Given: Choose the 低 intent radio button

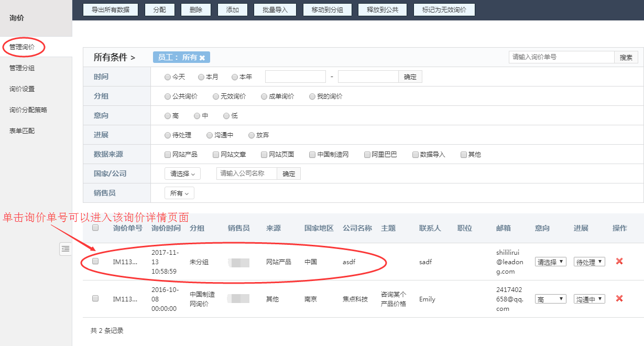Looking at the screenshot, I should [x=226, y=115].
